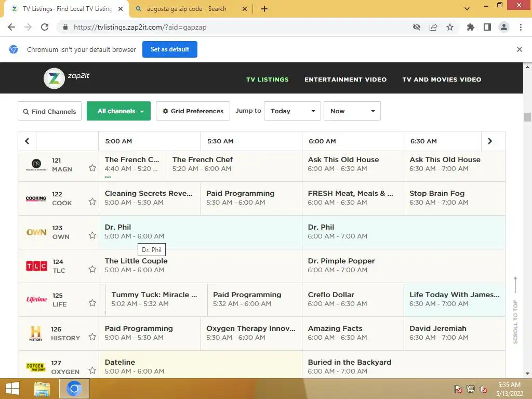Click the page vertical scrollbar thumb
This screenshot has width=532, height=399.
pos(527,117)
